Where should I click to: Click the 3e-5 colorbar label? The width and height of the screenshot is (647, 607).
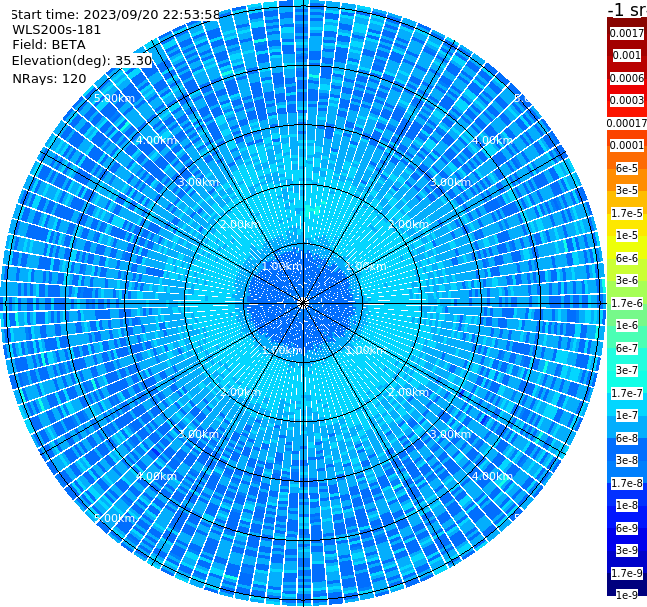tap(627, 190)
